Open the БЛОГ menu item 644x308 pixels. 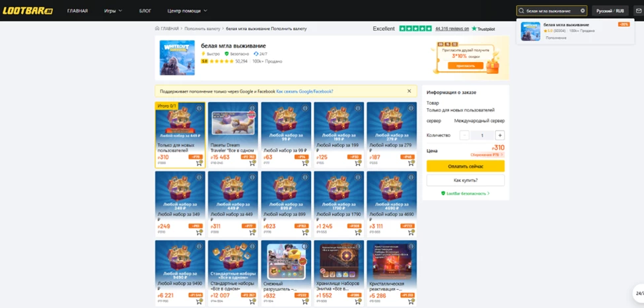pos(145,11)
